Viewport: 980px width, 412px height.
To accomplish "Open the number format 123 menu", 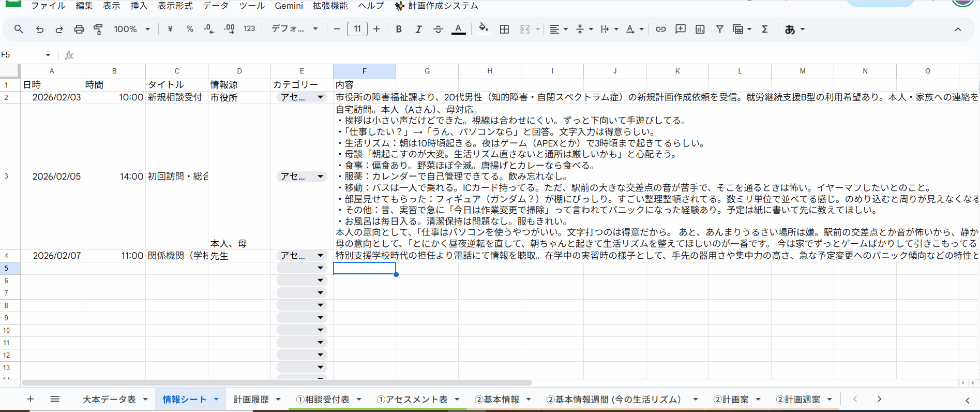I will [x=249, y=29].
